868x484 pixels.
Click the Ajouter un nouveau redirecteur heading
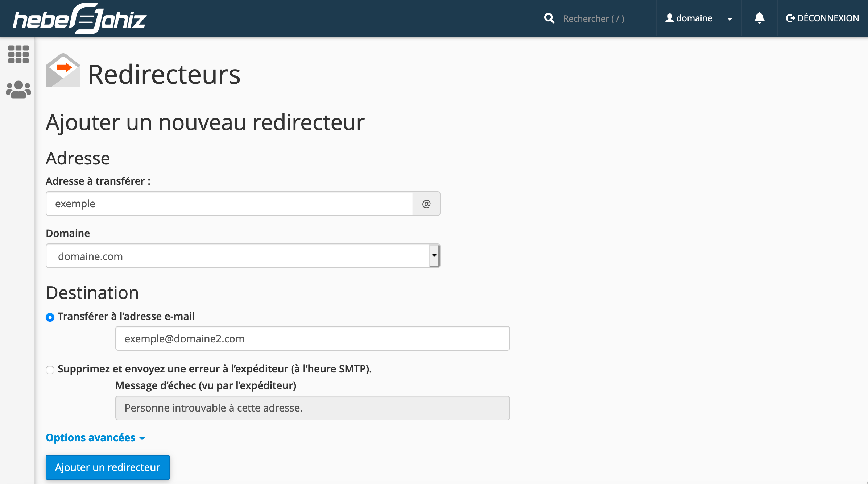205,122
